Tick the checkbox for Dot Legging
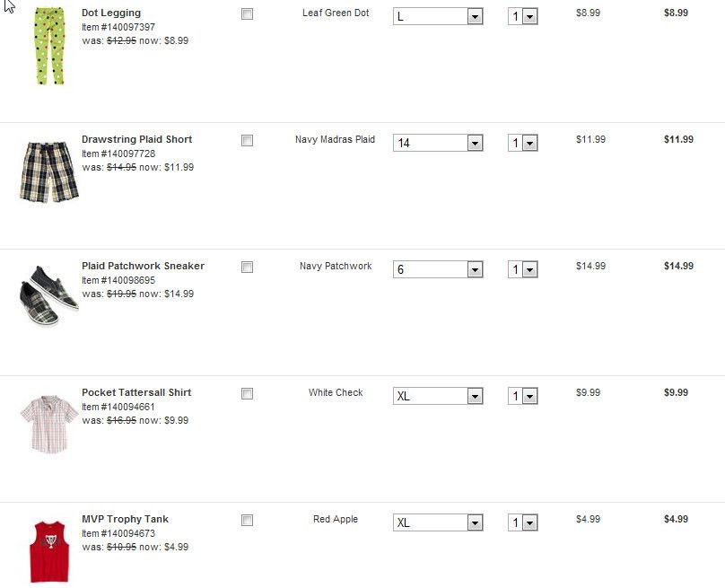725x588 pixels. tap(248, 14)
